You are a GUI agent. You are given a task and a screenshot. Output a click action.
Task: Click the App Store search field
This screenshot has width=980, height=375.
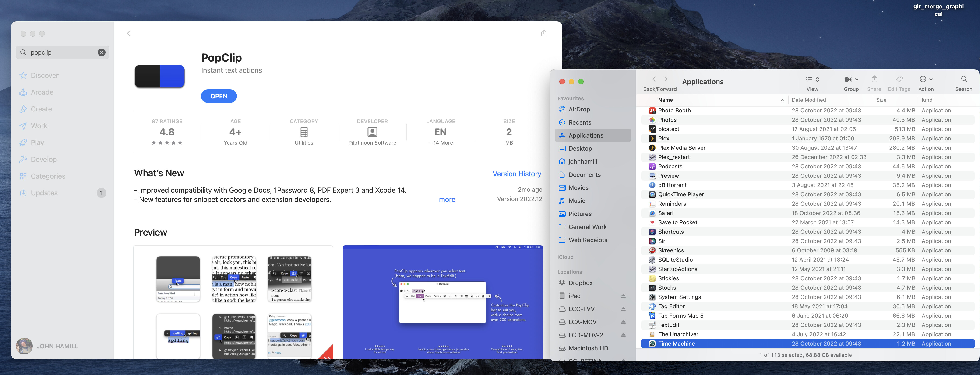pyautogui.click(x=62, y=52)
